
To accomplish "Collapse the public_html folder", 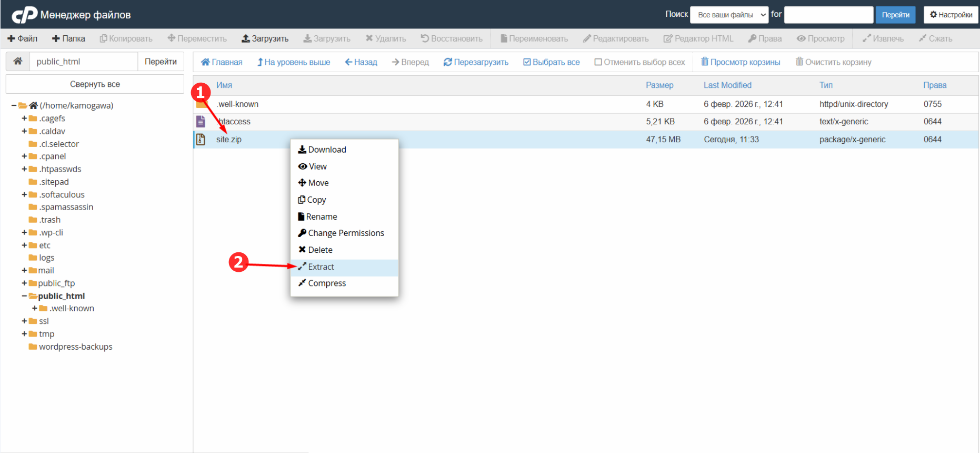I will pos(24,296).
